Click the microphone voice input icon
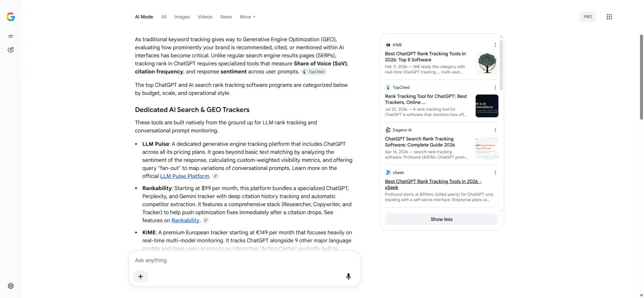Screen dimensions: 644x298 point(349,277)
